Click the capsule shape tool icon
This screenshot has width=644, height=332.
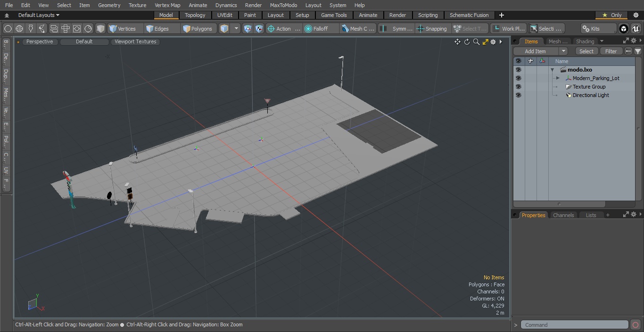(54, 29)
